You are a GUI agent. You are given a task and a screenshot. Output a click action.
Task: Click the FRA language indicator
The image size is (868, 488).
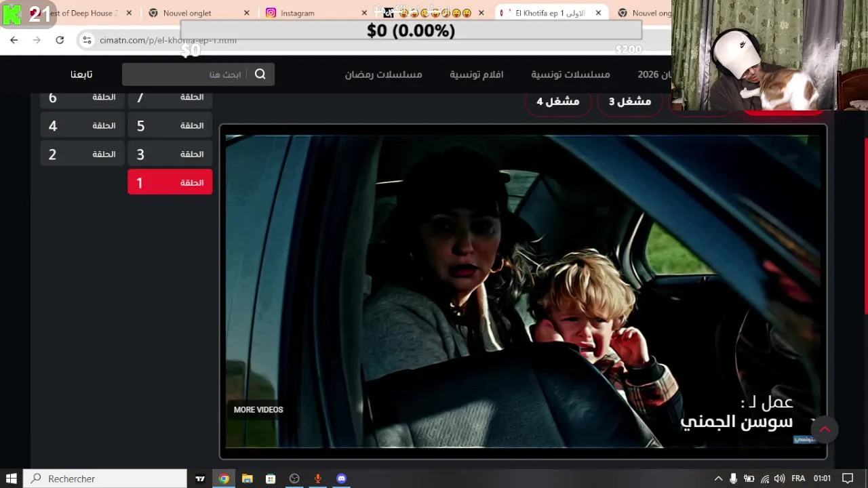798,479
